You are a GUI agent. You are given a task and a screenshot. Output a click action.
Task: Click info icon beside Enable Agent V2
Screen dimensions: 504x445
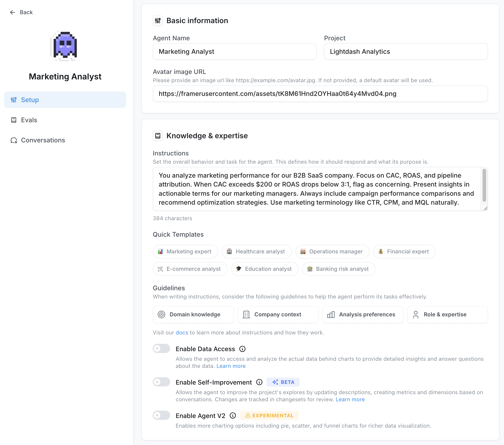(x=233, y=416)
